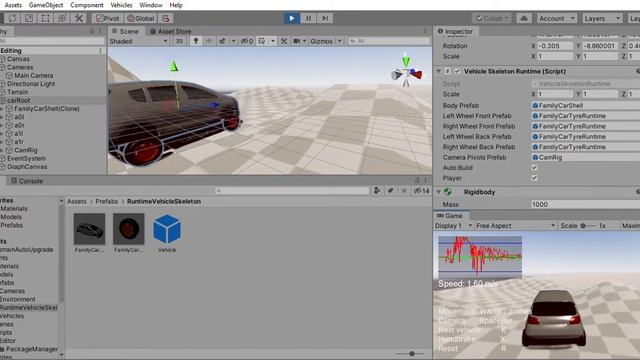640x360 pixels.
Task: Toggle grid snapping icon next to Global
Action: (x=166, y=18)
